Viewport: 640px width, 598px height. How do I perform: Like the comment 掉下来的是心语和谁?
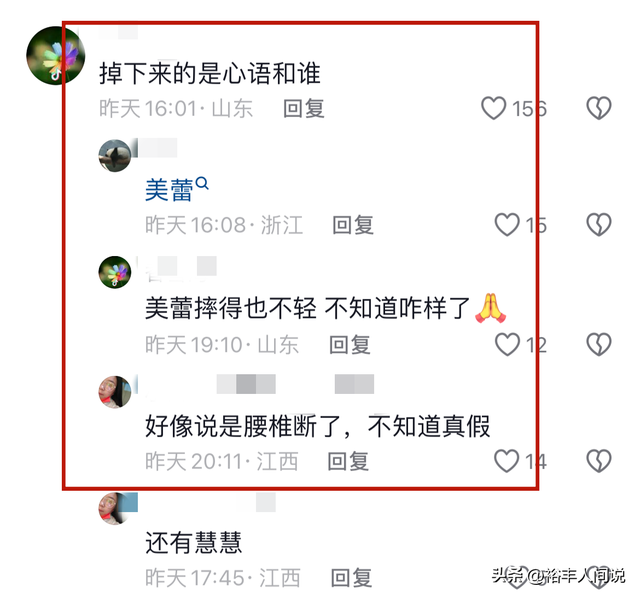pyautogui.click(x=493, y=108)
